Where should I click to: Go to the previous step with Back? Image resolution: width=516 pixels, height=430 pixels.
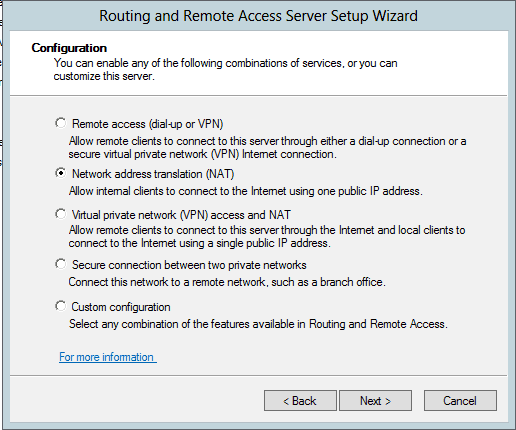coord(300,400)
